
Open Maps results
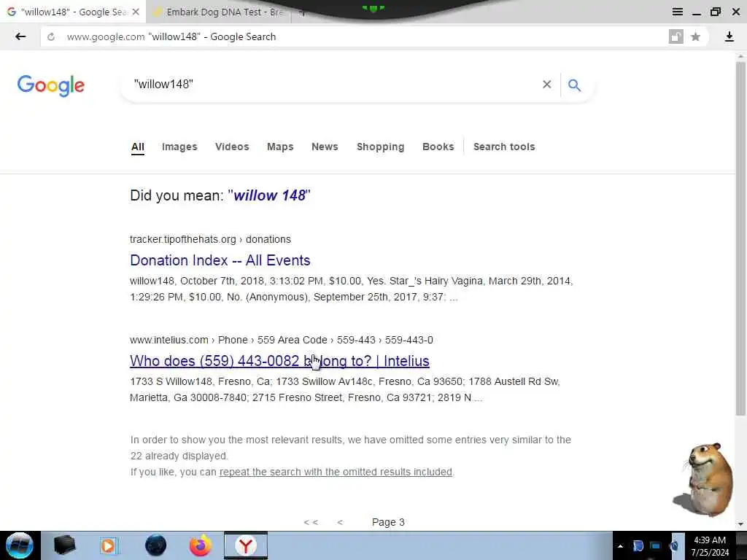click(280, 147)
